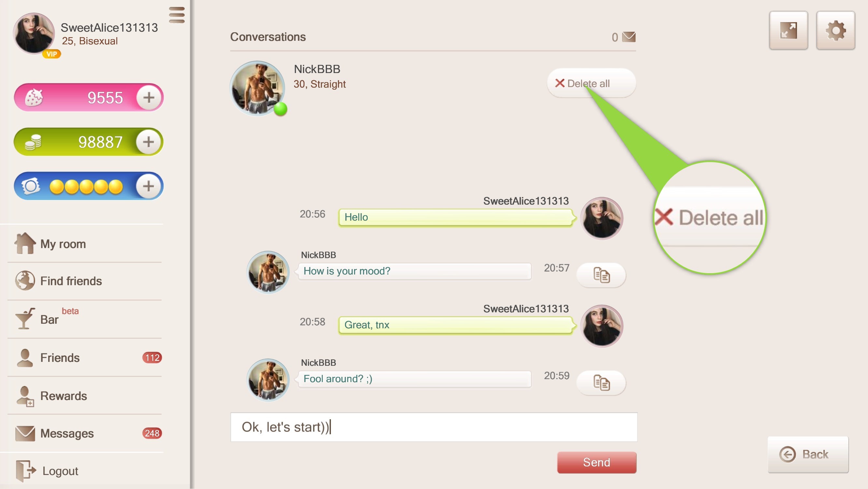
Task: Copy the "How is your mood?" message
Action: point(601,275)
